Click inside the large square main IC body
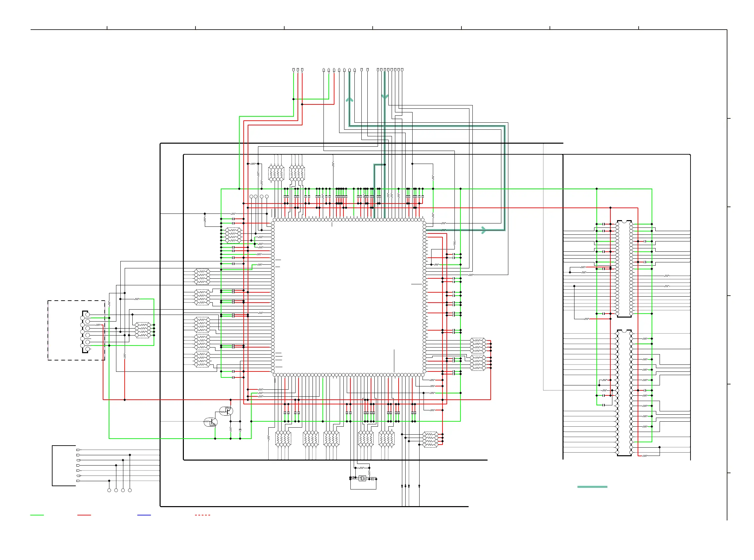 pos(348,297)
